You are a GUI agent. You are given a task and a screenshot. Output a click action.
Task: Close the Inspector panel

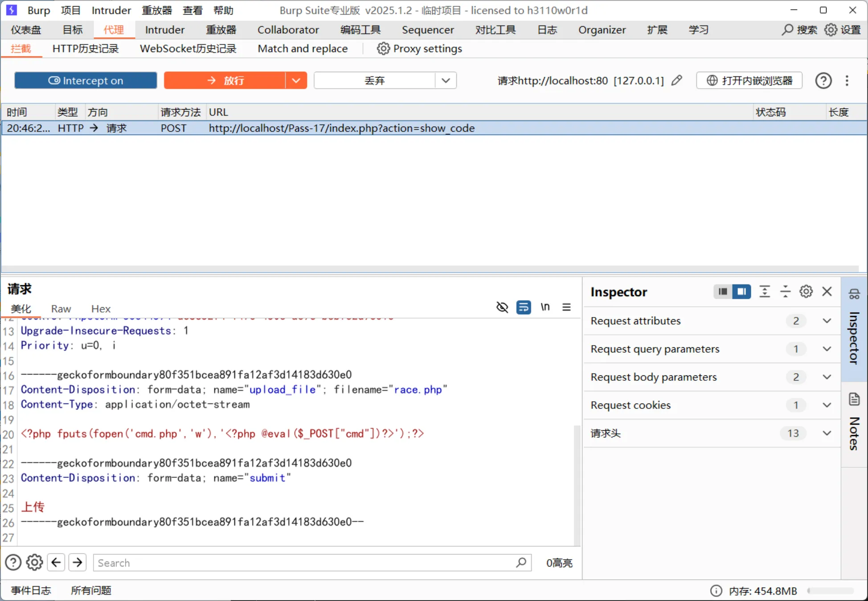click(x=827, y=292)
